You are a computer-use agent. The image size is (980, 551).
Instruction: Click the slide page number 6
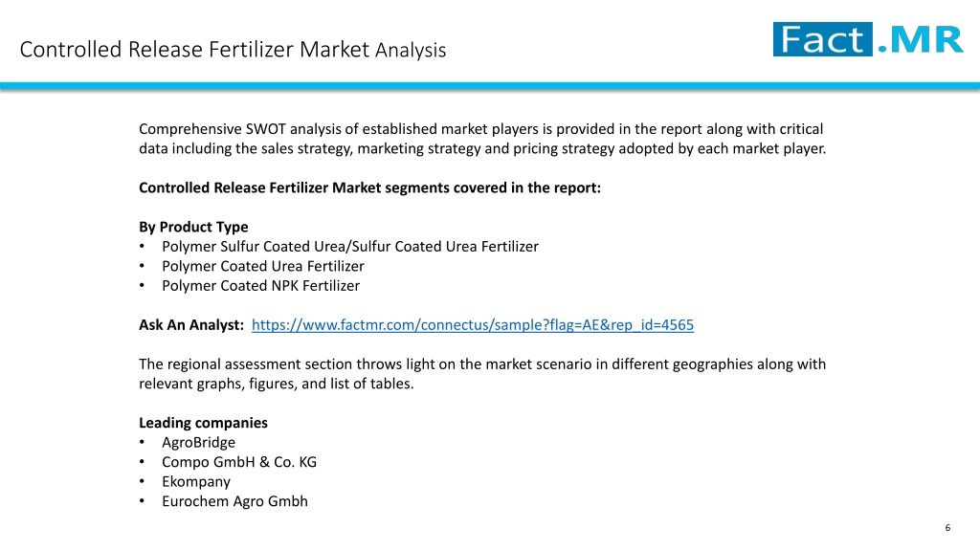click(947, 528)
